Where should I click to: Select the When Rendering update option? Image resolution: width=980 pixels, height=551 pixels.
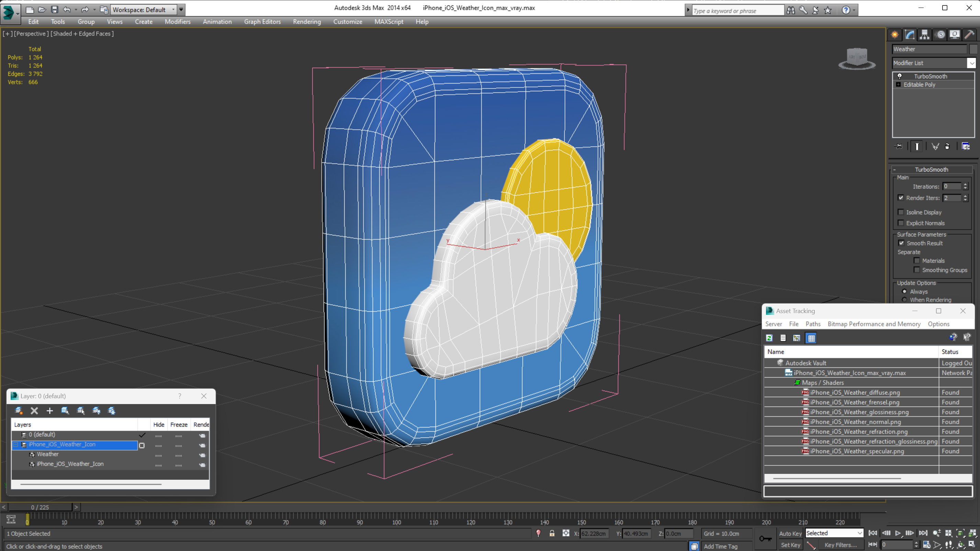905,300
